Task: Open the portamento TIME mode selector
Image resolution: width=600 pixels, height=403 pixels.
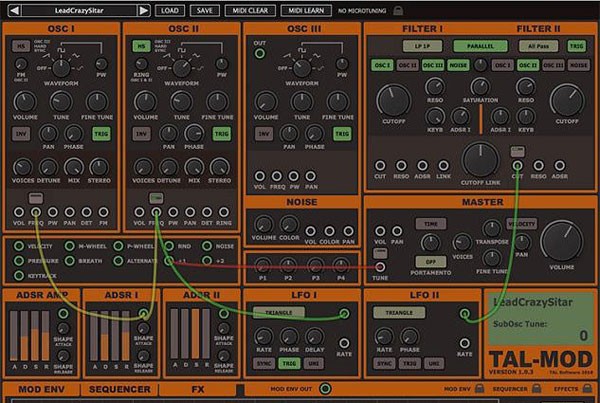Action: (x=431, y=224)
